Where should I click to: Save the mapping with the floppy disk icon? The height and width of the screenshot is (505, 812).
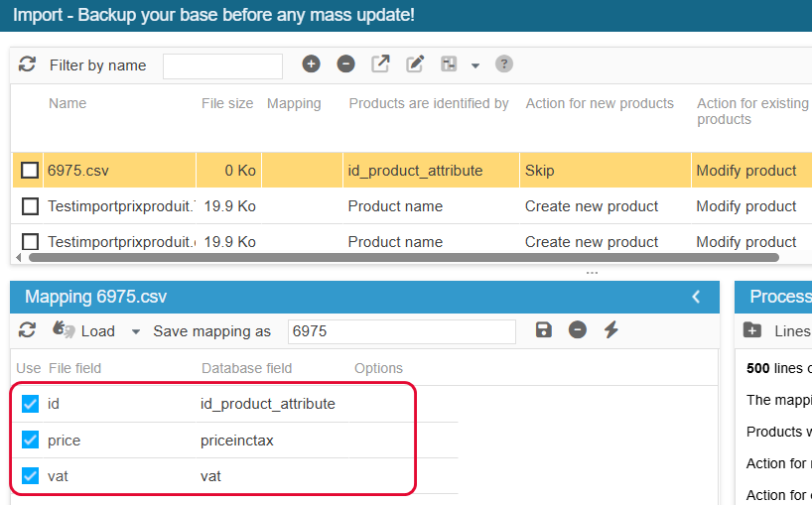pos(543,329)
